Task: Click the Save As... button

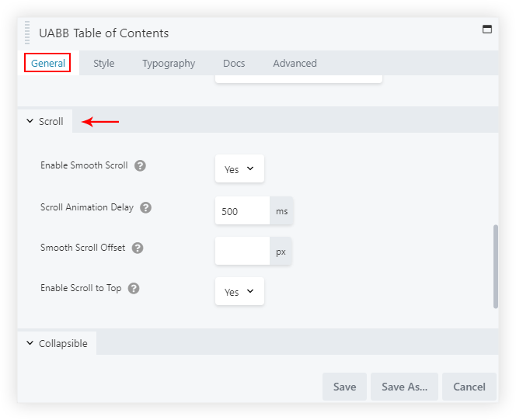Action: coord(404,387)
